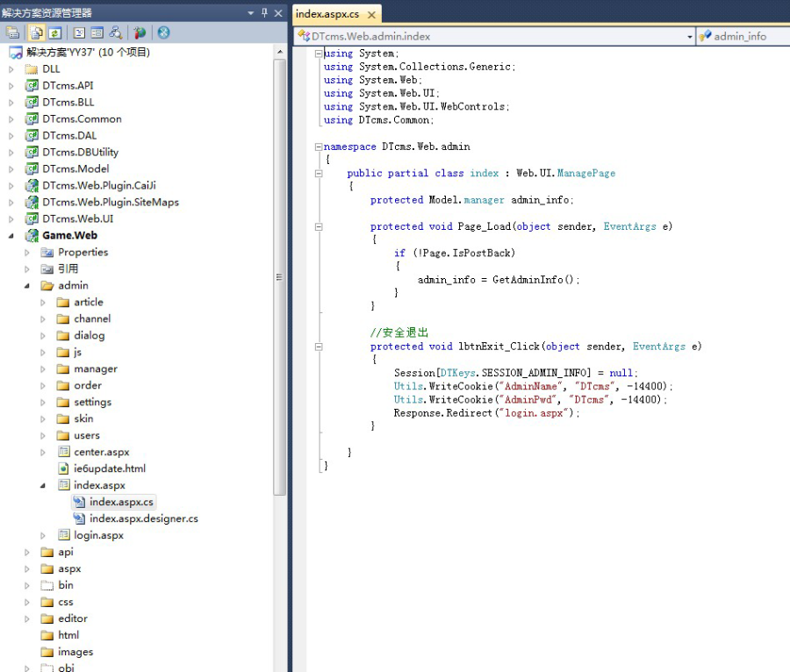Viewport: 790px width, 672px height.
Task: Click the Solution Explorer vertical scrollbar
Action: 280,276
